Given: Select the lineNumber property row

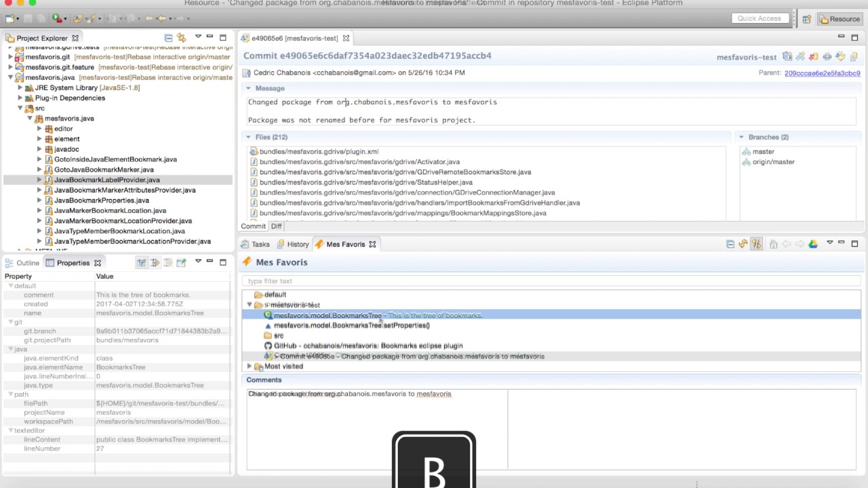Looking at the screenshot, I should (x=117, y=449).
